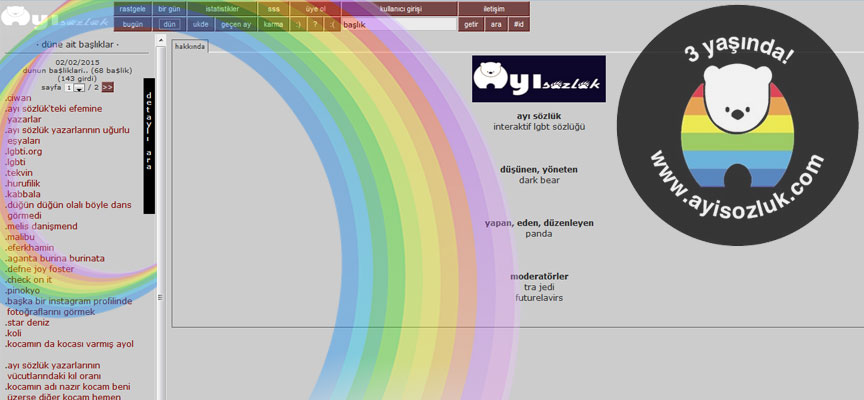Click the 02/02/2015 date text

[x=77, y=62]
